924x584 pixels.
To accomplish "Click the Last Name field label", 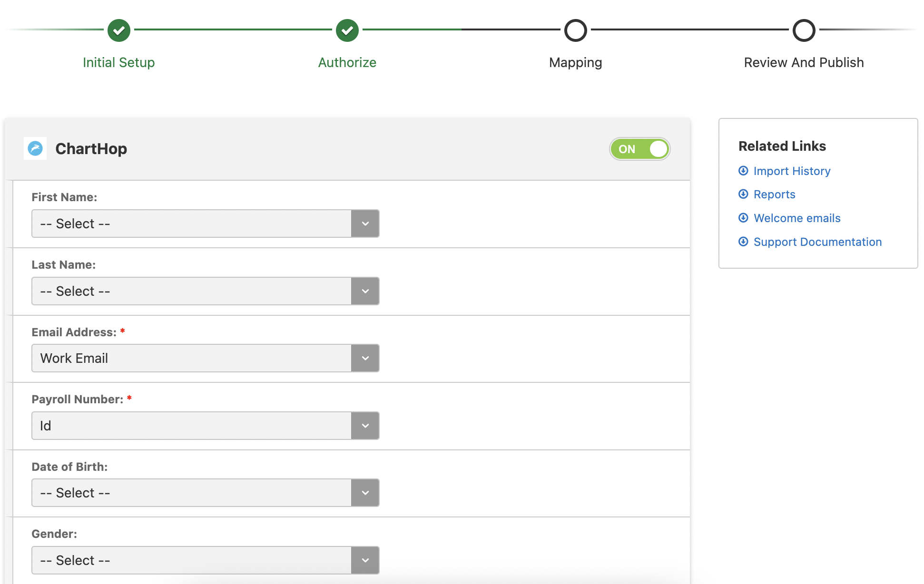I will (x=64, y=264).
